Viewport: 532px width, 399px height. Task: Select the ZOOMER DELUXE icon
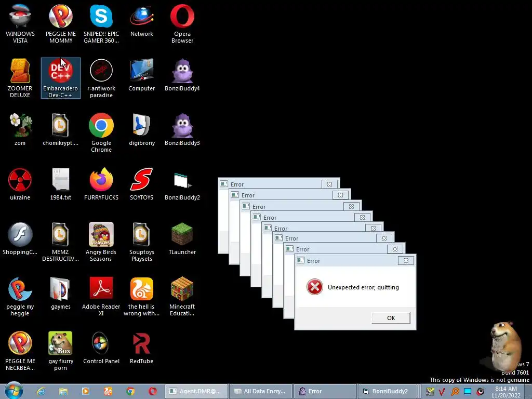[20, 78]
